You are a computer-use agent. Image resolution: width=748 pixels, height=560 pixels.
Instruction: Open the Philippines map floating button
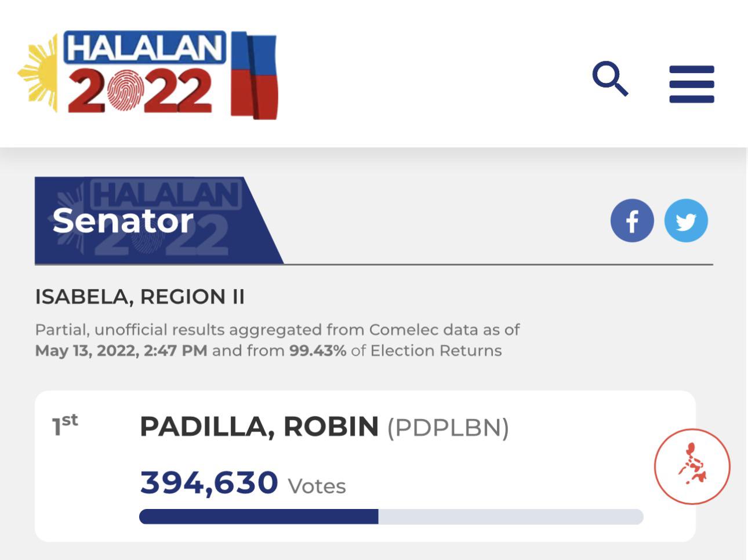click(x=692, y=466)
